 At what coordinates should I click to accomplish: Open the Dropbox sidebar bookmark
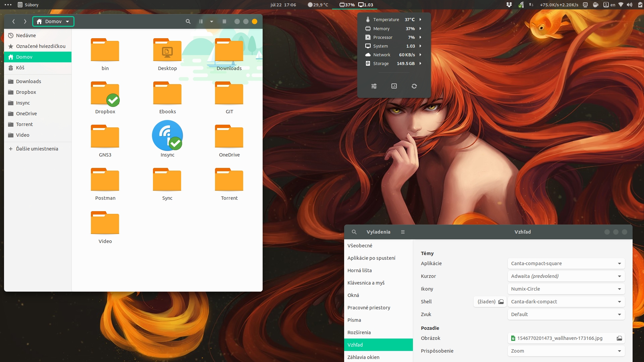pos(38,92)
